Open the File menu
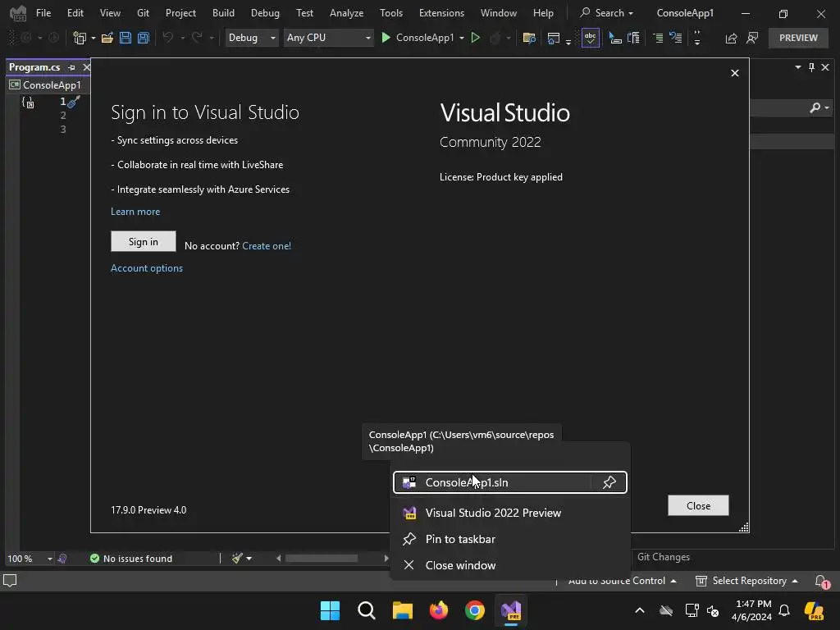 (43, 13)
